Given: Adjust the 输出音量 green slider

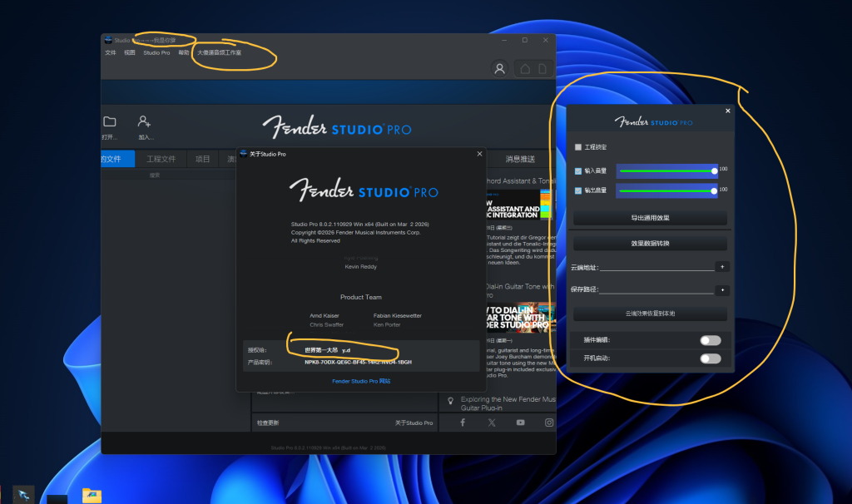Looking at the screenshot, I should pyautogui.click(x=667, y=190).
